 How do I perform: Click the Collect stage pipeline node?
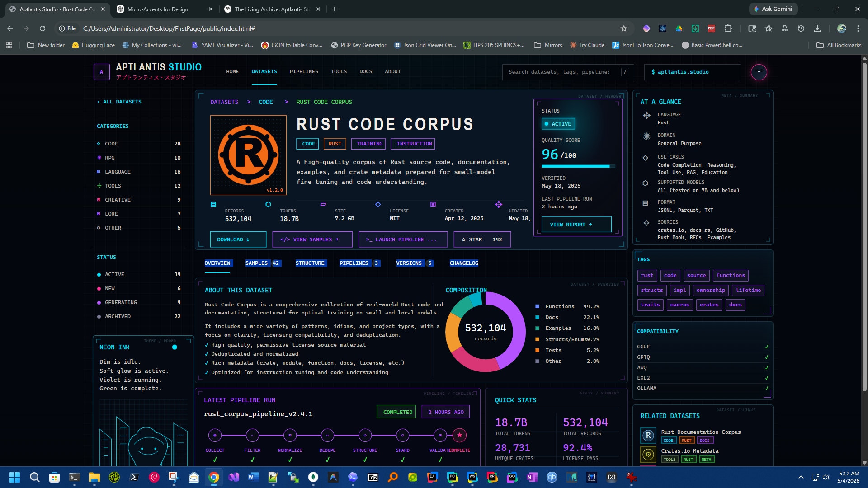coord(215,435)
